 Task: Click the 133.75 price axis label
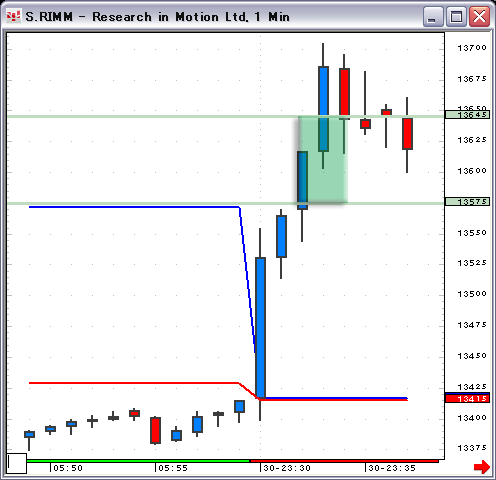(x=472, y=448)
